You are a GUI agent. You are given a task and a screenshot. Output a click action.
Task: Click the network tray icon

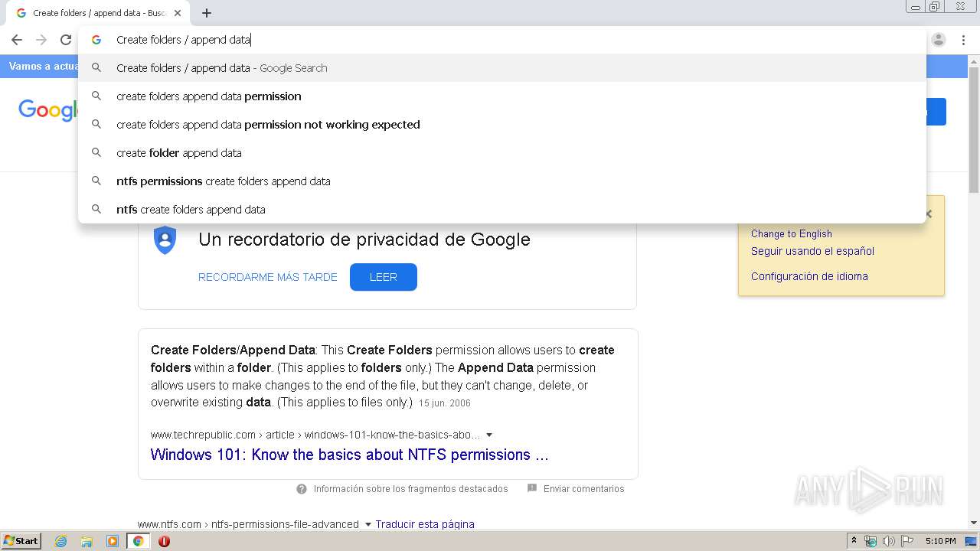point(871,541)
